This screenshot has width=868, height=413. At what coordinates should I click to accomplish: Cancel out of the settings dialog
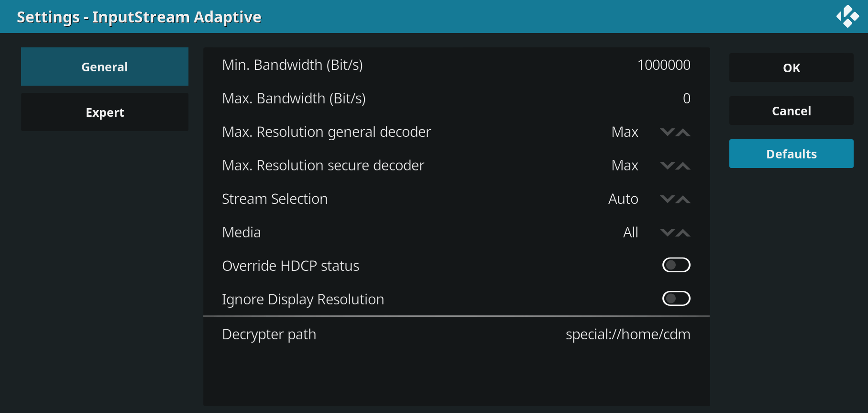point(791,111)
